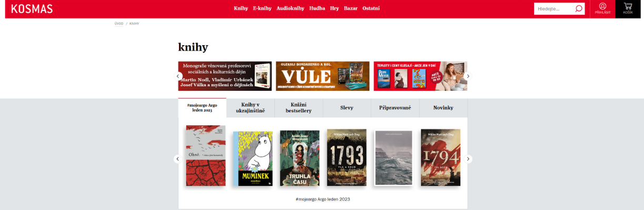Open the Košík shopping cart
Image resolution: width=644 pixels, height=210 pixels.
628,8
